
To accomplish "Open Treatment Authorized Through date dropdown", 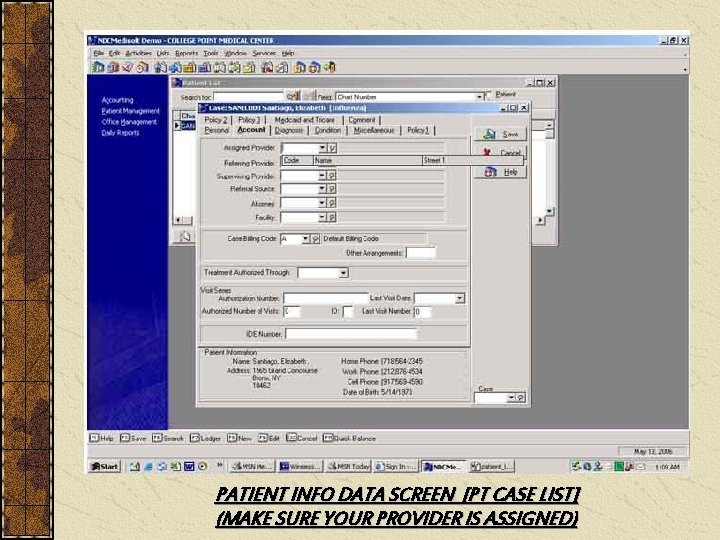I will [343, 273].
